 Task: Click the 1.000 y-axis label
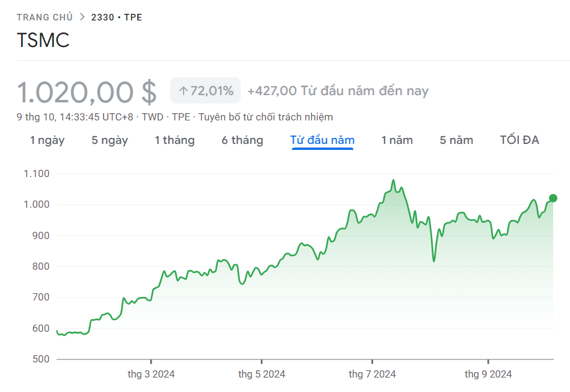(37, 204)
